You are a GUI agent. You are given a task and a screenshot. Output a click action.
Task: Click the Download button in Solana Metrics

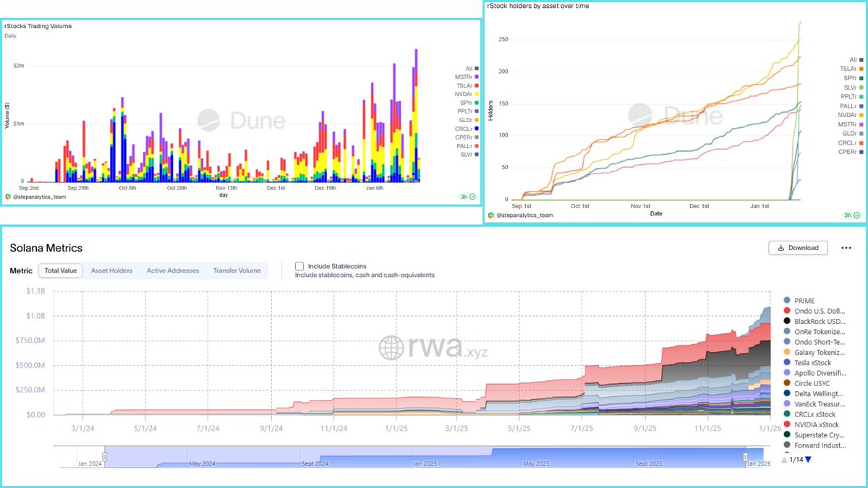point(799,247)
